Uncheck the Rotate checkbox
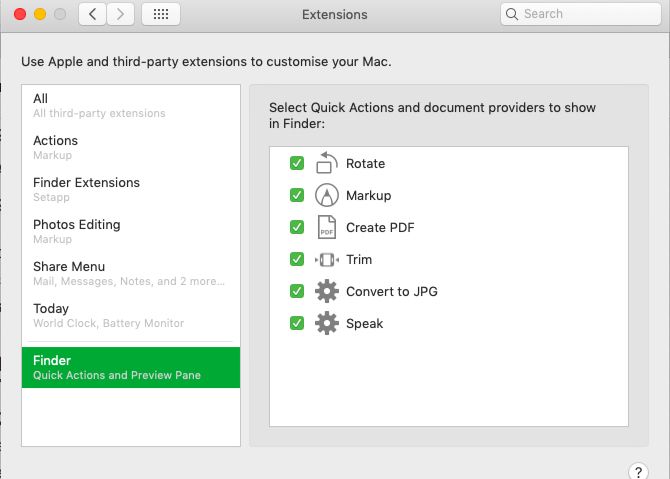Screen dimensions: 670x479 pyautogui.click(x=297, y=163)
